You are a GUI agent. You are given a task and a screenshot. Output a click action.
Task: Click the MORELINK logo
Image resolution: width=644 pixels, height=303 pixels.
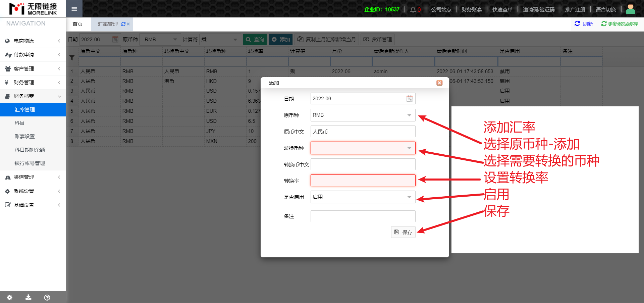click(x=33, y=9)
